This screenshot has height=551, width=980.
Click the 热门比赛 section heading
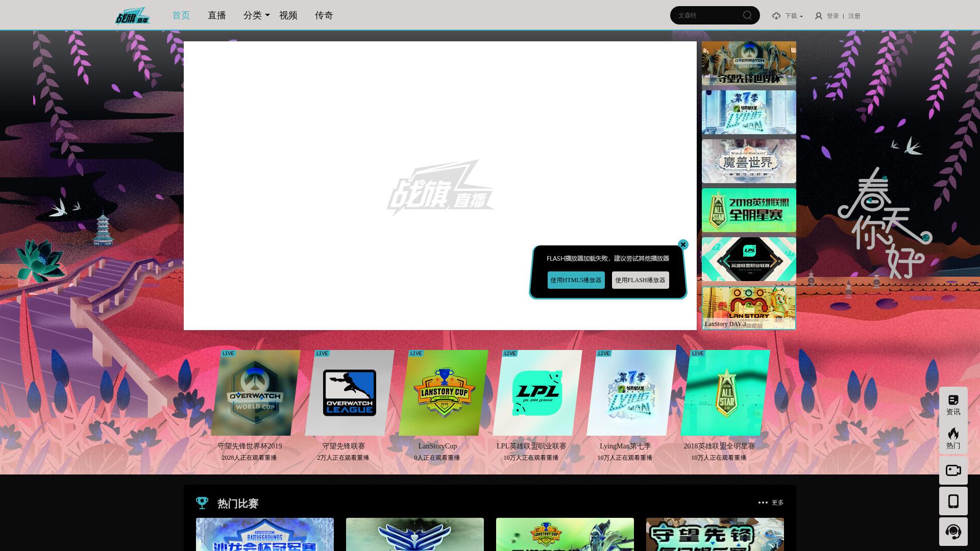(238, 504)
